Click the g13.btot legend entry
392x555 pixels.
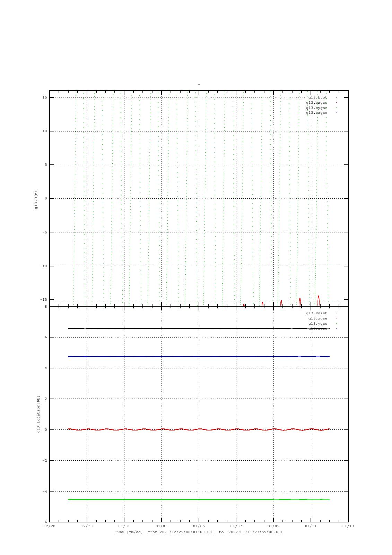pyautogui.click(x=318, y=97)
